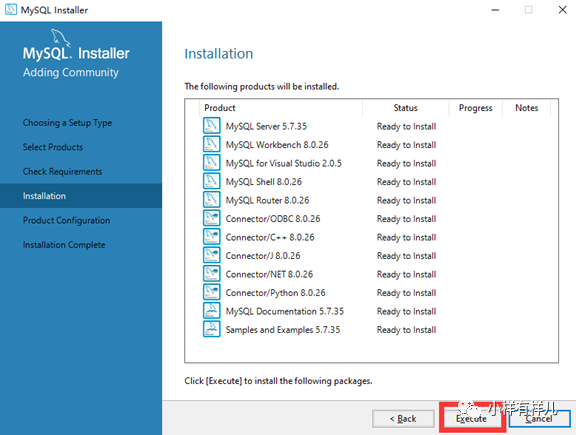The height and width of the screenshot is (435, 576).
Task: Select the Connector/Python 8.0.26 icon
Action: (212, 292)
